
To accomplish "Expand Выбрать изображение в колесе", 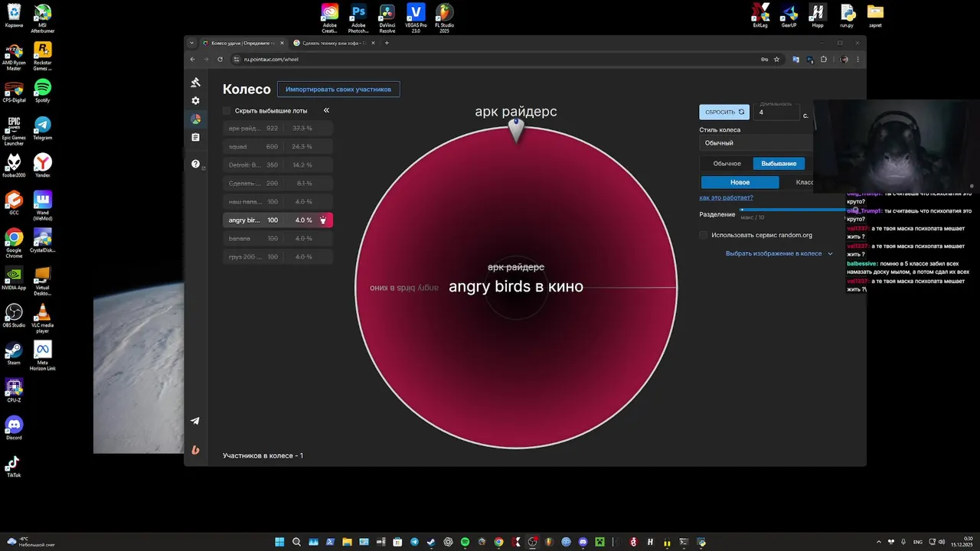I will (779, 253).
